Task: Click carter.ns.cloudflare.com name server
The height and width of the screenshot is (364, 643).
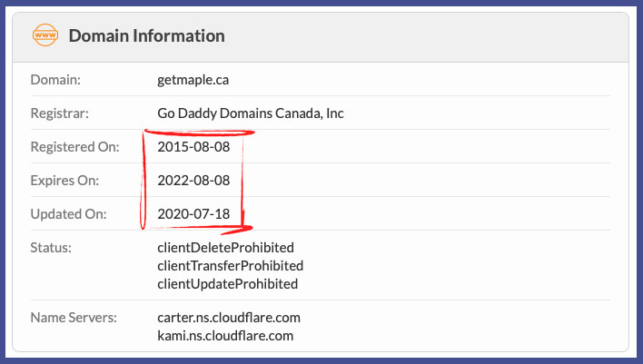Action: tap(228, 318)
